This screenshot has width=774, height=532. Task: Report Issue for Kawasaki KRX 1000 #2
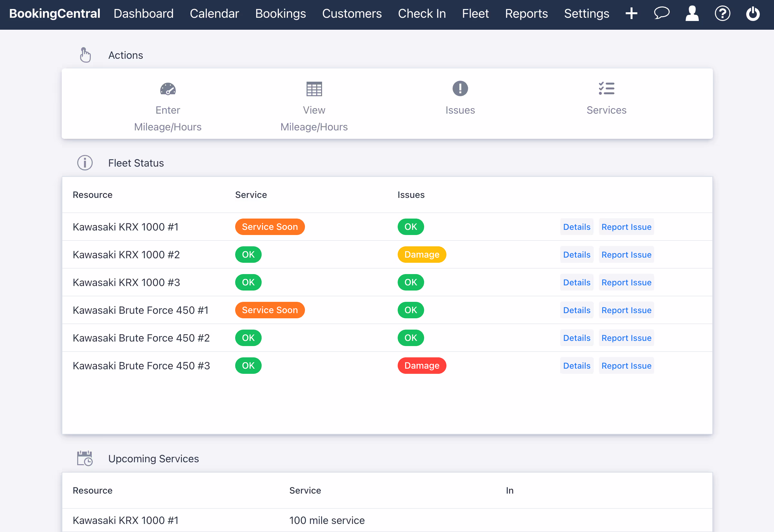tap(626, 255)
